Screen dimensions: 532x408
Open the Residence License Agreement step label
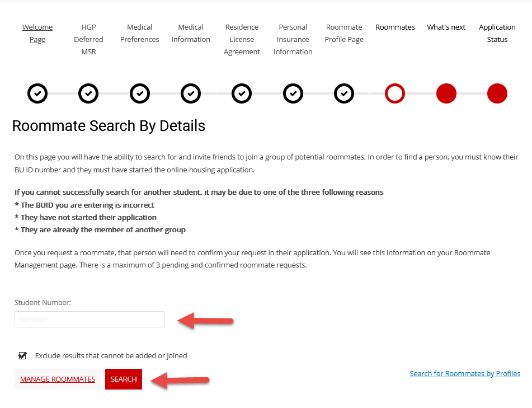click(242, 39)
